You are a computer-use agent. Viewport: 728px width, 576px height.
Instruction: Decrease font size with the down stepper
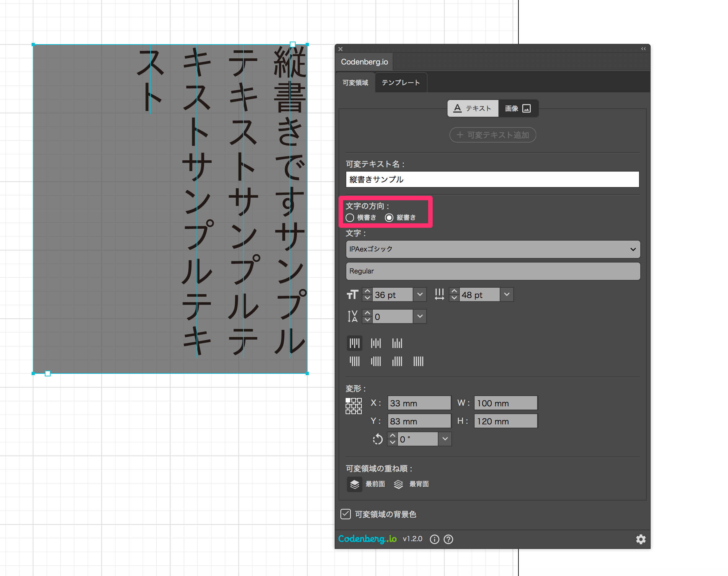[x=367, y=298]
